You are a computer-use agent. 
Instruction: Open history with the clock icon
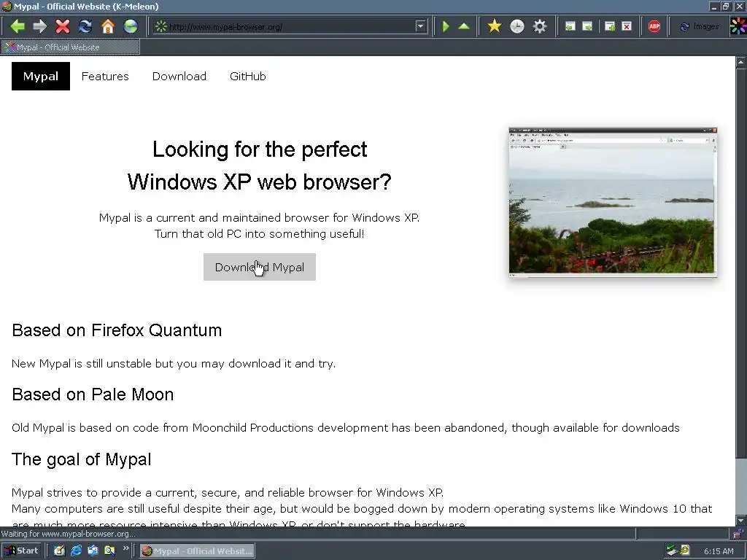tap(517, 26)
